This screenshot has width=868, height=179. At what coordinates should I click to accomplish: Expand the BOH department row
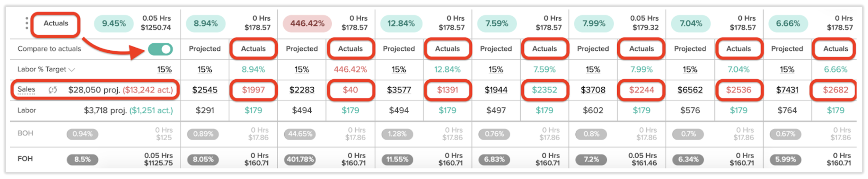coord(25,133)
